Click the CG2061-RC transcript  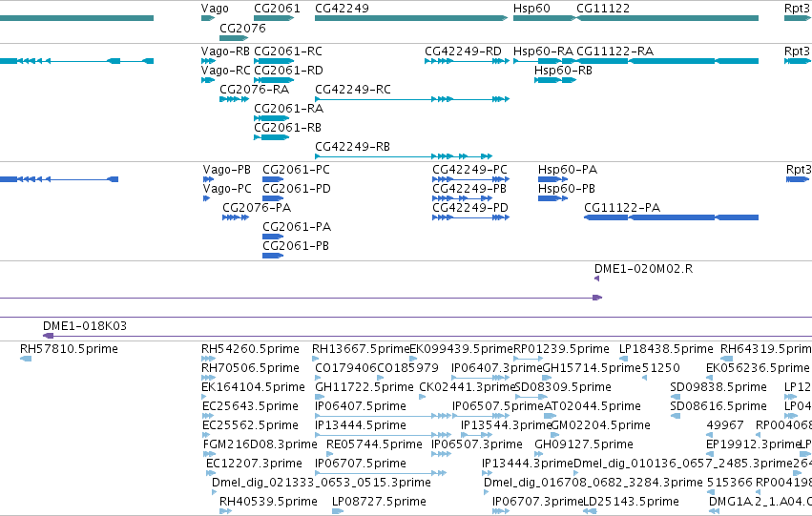point(274,61)
